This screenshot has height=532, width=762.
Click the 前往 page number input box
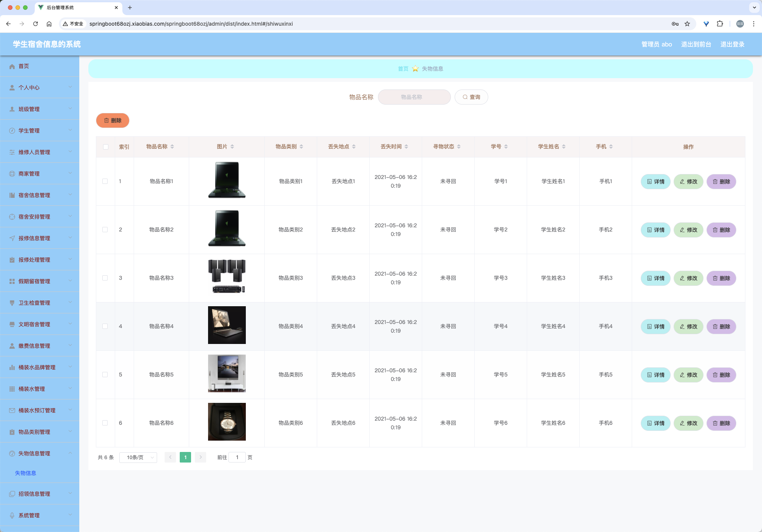click(x=237, y=457)
